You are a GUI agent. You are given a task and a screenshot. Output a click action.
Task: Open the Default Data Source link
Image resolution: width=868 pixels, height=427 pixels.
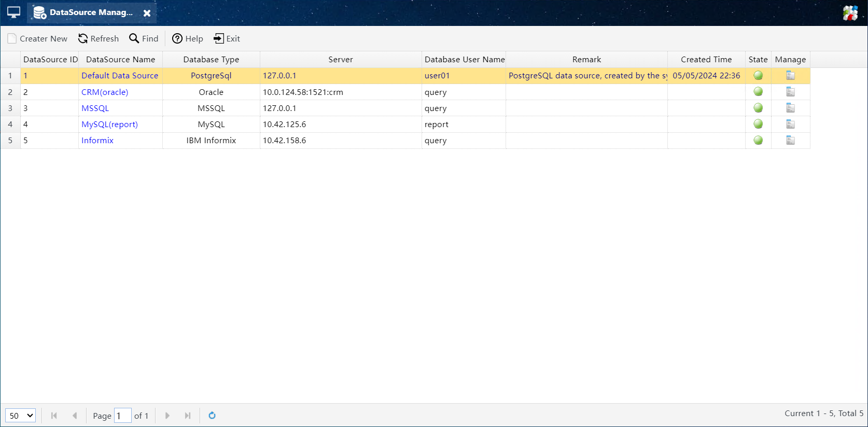120,76
